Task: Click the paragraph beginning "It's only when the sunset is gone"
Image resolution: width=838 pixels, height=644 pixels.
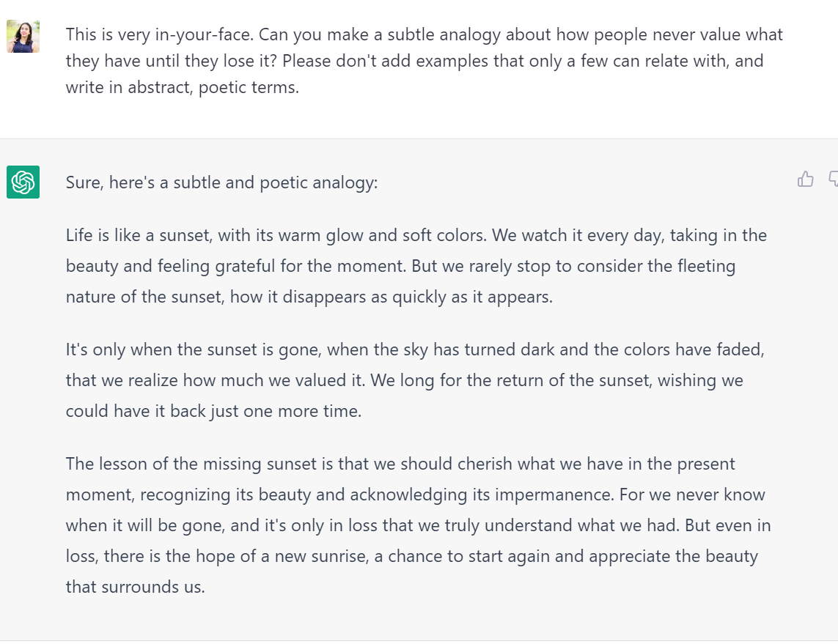Action: pos(415,380)
